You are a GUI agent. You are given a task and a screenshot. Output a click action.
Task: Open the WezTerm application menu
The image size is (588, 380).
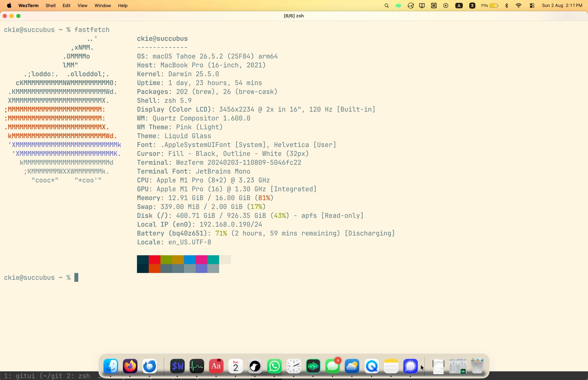click(x=28, y=5)
